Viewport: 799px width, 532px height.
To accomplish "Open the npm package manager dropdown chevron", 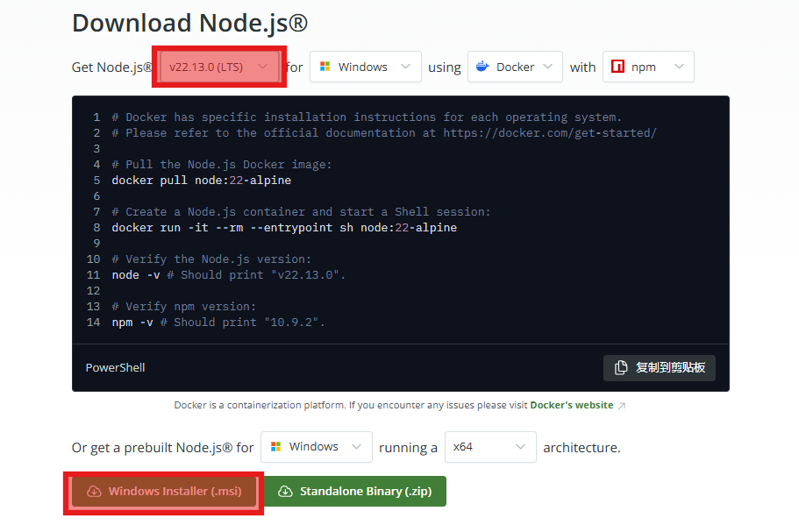I will tap(679, 67).
